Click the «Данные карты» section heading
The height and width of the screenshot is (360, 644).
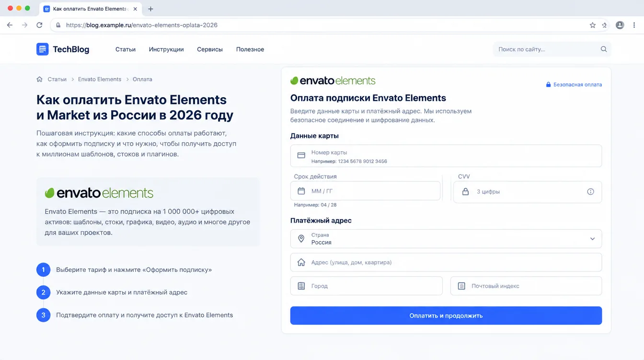click(314, 136)
